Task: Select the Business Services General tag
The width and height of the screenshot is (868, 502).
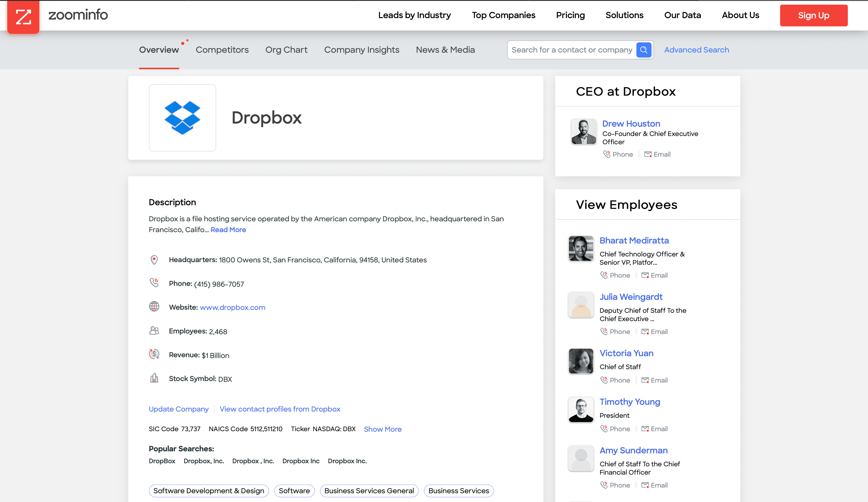Action: pyautogui.click(x=369, y=491)
